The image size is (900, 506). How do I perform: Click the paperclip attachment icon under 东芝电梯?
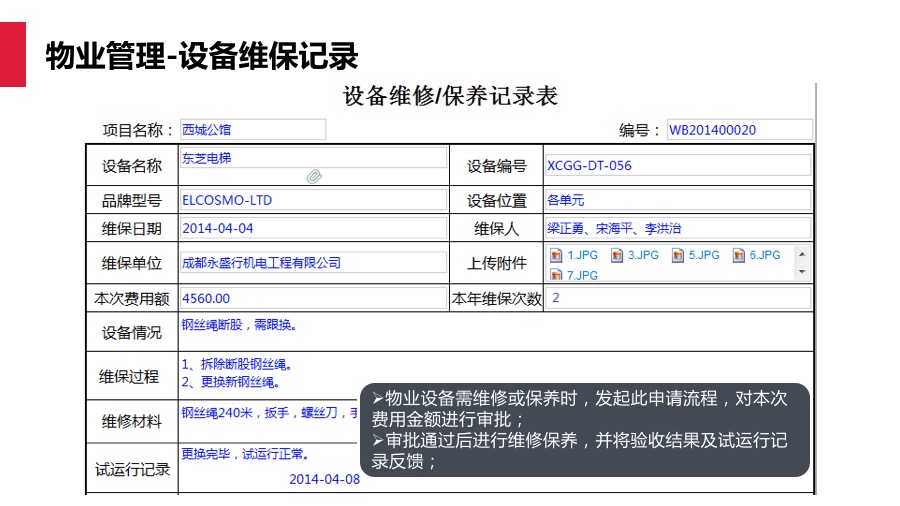coord(314,176)
